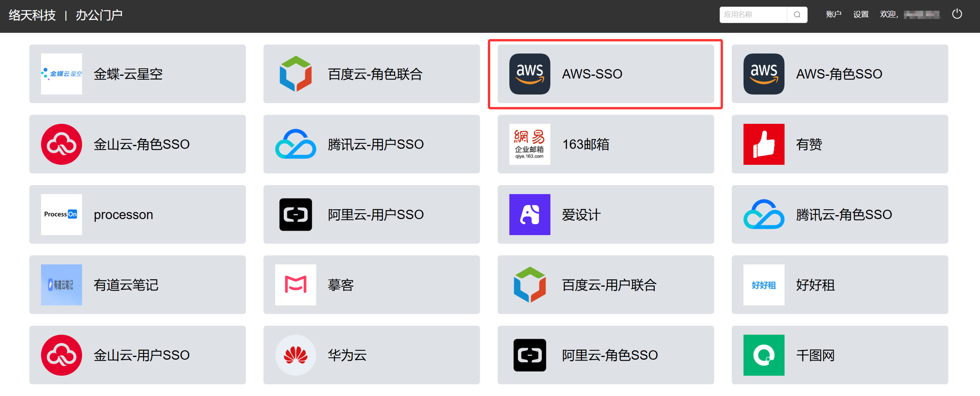The image size is (980, 396).
Task: Click the green 千图网 logo icon
Action: point(763,355)
